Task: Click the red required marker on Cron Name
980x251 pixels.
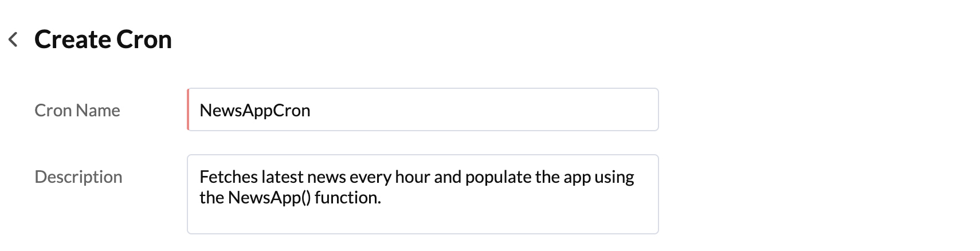Action: [188, 109]
